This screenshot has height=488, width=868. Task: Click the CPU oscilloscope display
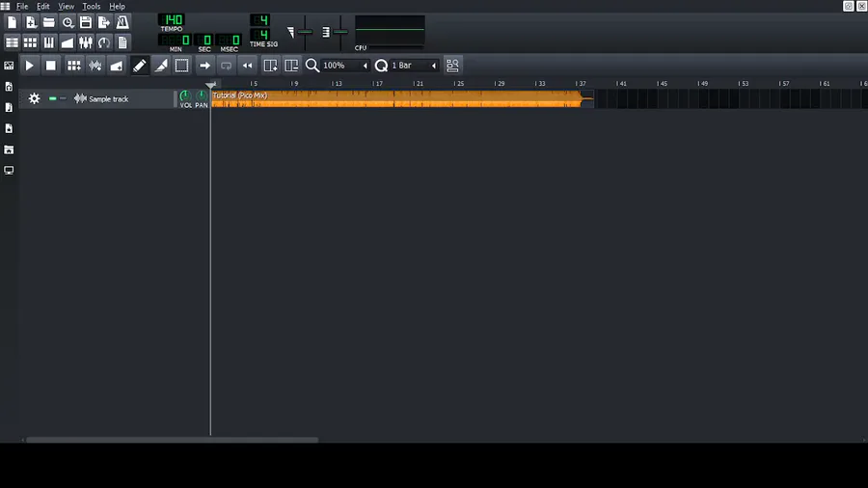point(390,30)
